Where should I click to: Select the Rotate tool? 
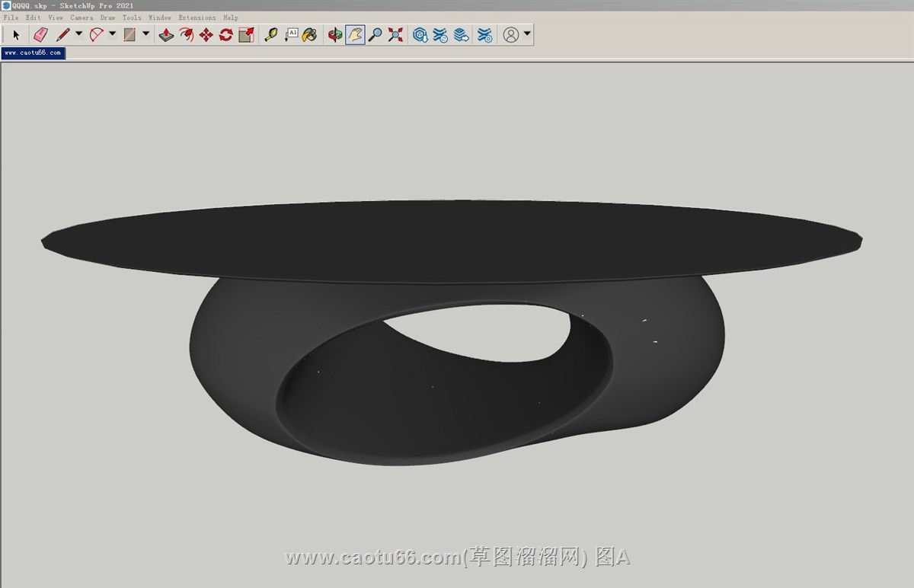225,34
